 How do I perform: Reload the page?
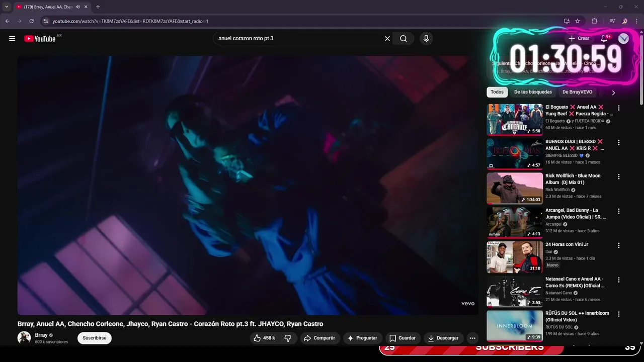pyautogui.click(x=31, y=21)
